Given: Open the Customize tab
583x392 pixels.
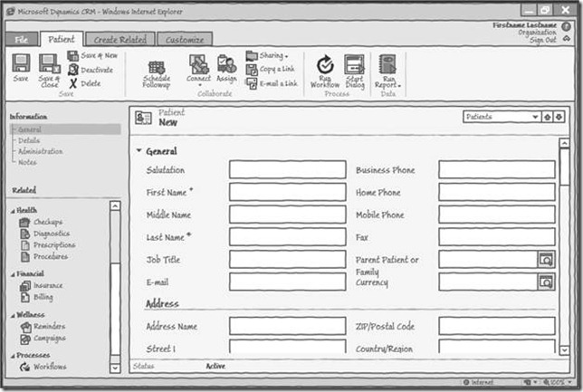Looking at the screenshot, I should (185, 39).
